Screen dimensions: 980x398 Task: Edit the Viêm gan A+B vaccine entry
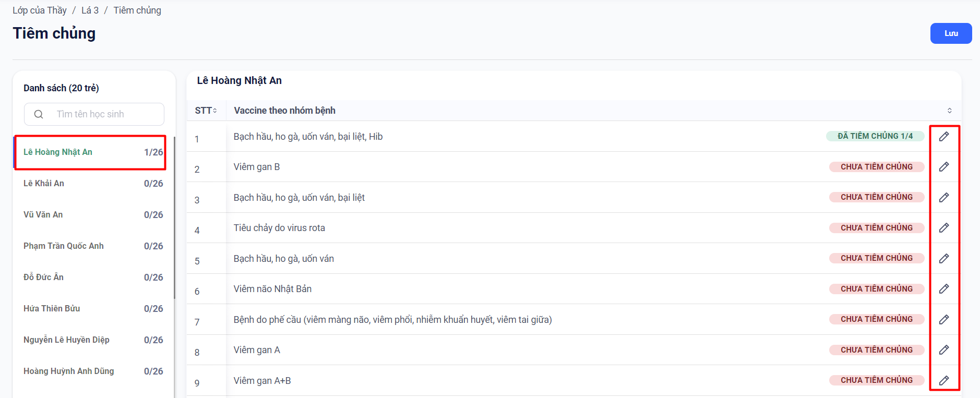pos(943,380)
